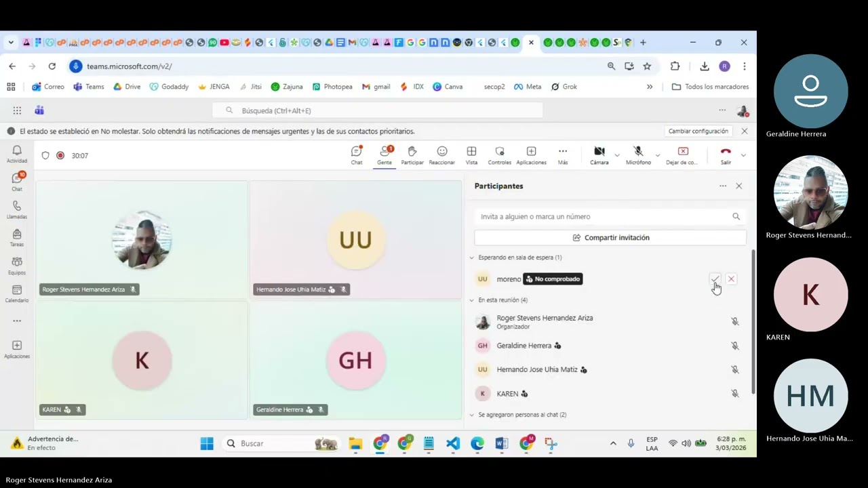The height and width of the screenshot is (488, 868).
Task: Open Chrome extensions puzzle icon
Action: (x=675, y=66)
